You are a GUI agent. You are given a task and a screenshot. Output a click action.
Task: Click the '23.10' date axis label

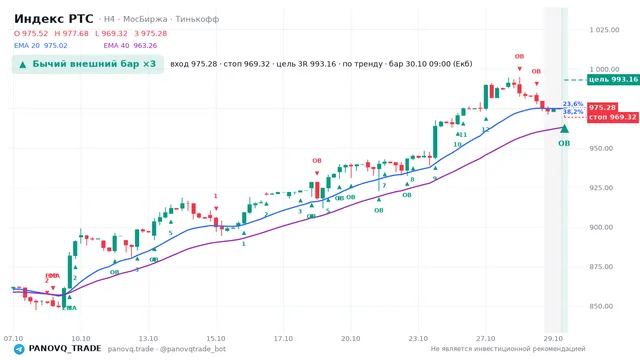tap(418, 339)
